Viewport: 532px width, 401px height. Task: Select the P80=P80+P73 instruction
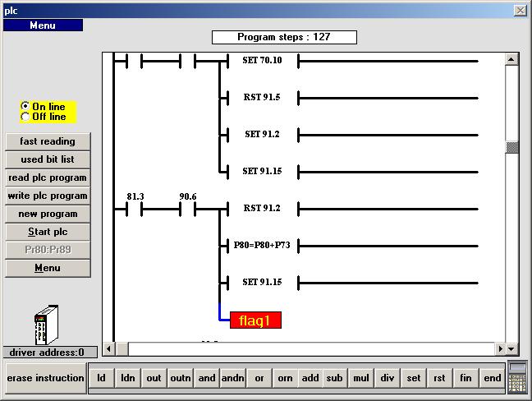click(x=262, y=245)
